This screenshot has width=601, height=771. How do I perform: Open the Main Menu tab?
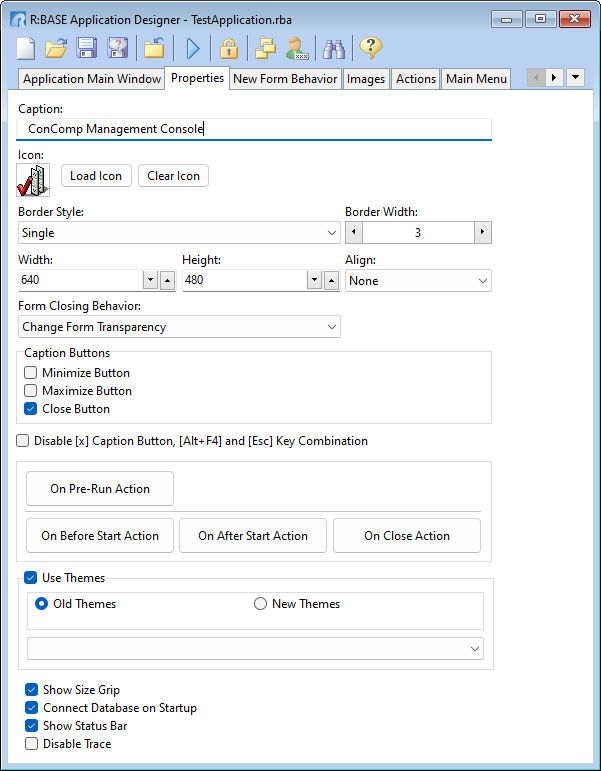[476, 79]
